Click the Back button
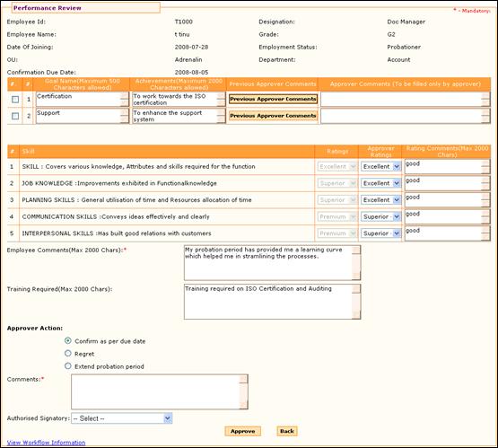Viewport: 498px width, 448px height. pos(287,431)
